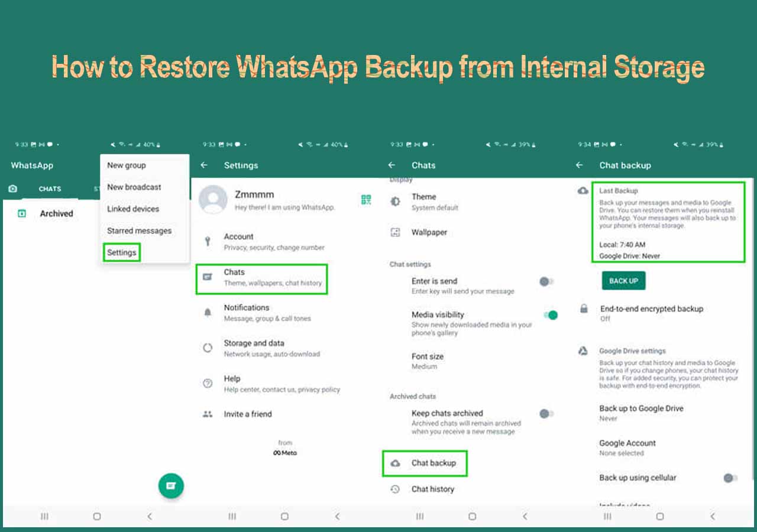The width and height of the screenshot is (757, 532).
Task: Click the Theme brightness icon
Action: point(395,202)
